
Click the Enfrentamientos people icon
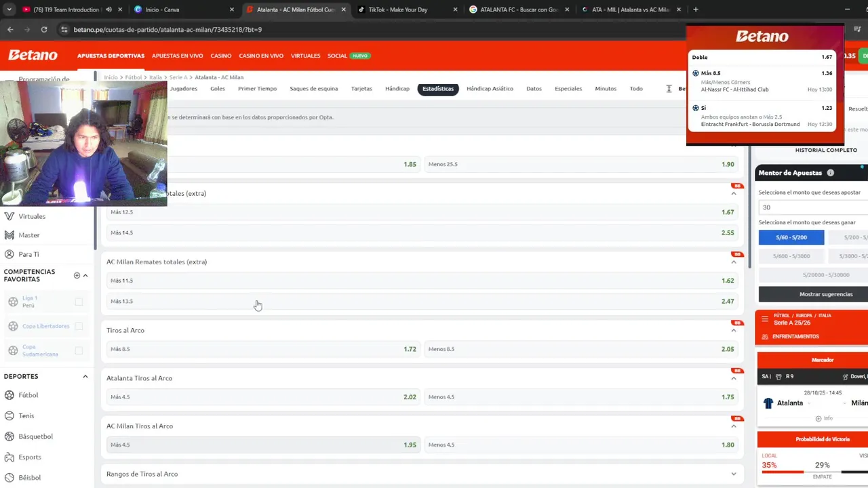pyautogui.click(x=765, y=336)
